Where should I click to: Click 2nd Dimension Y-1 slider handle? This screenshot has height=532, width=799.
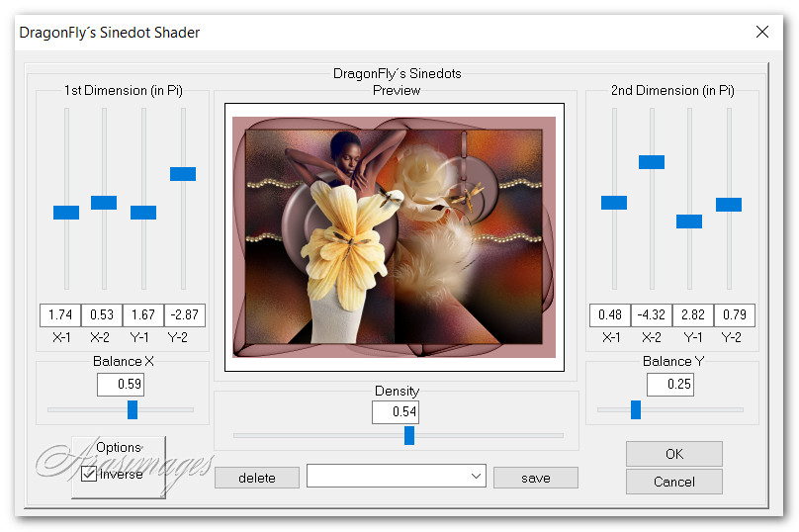(689, 222)
